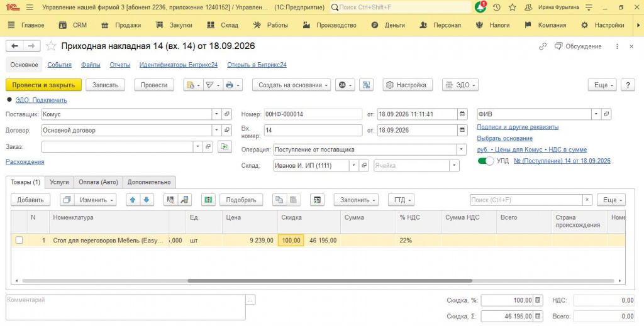The height and width of the screenshot is (326, 644).
Task: Click the Подобрать button
Action: tap(241, 200)
